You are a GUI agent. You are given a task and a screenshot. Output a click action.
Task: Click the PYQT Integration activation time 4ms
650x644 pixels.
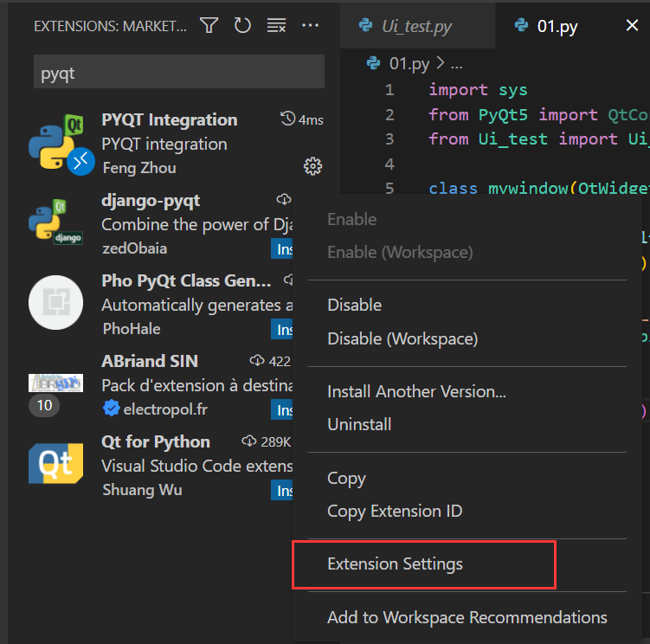point(302,119)
